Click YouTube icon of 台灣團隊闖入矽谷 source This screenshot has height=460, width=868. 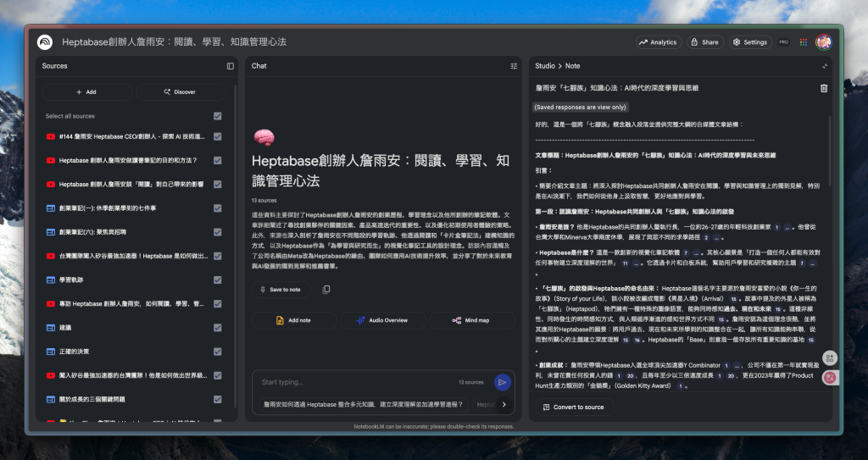50,256
